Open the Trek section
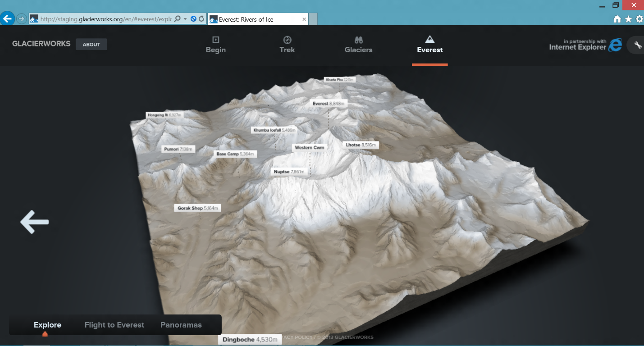Image resolution: width=644 pixels, height=346 pixels. (x=287, y=45)
